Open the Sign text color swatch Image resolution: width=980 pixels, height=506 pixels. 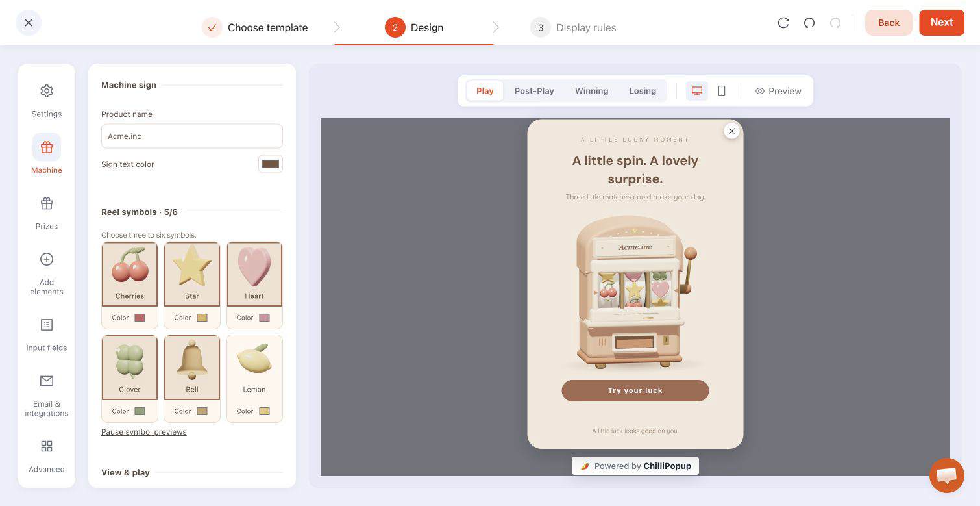[271, 164]
